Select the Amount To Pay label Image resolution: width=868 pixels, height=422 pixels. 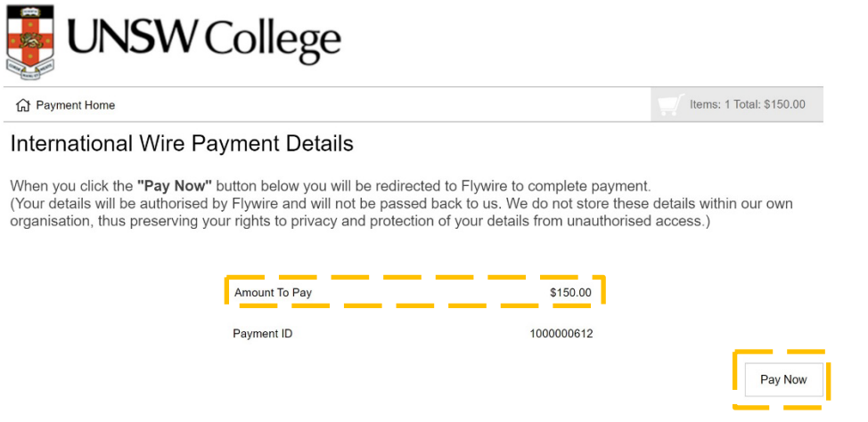273,293
